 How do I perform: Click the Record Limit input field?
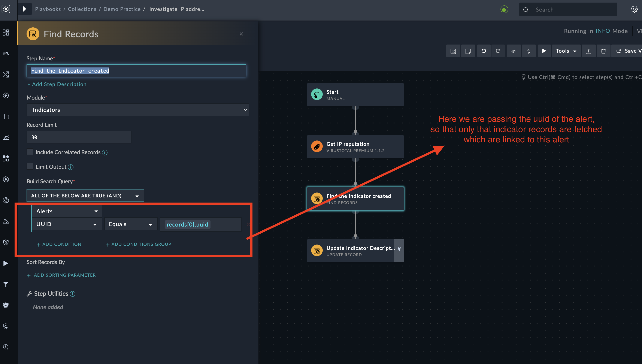[79, 137]
